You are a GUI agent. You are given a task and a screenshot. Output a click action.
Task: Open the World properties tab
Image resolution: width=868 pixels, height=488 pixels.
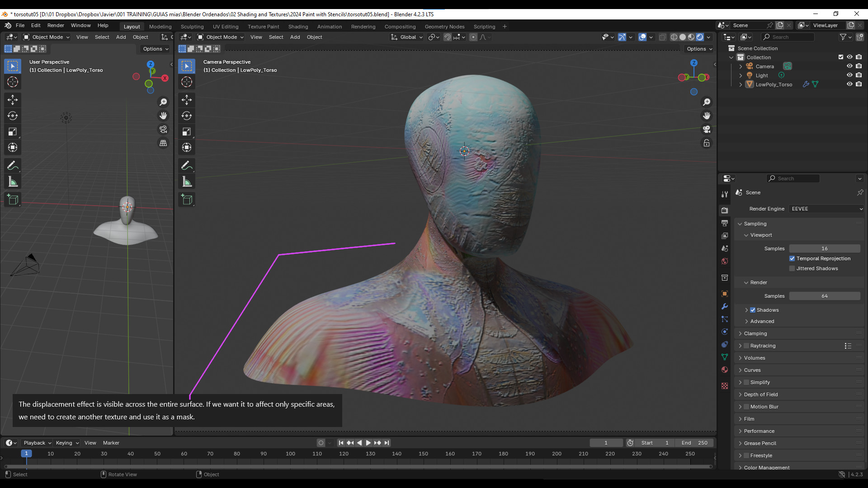[x=725, y=261]
